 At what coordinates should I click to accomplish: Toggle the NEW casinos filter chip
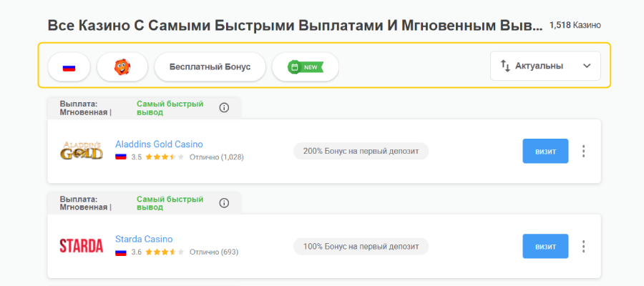point(305,66)
